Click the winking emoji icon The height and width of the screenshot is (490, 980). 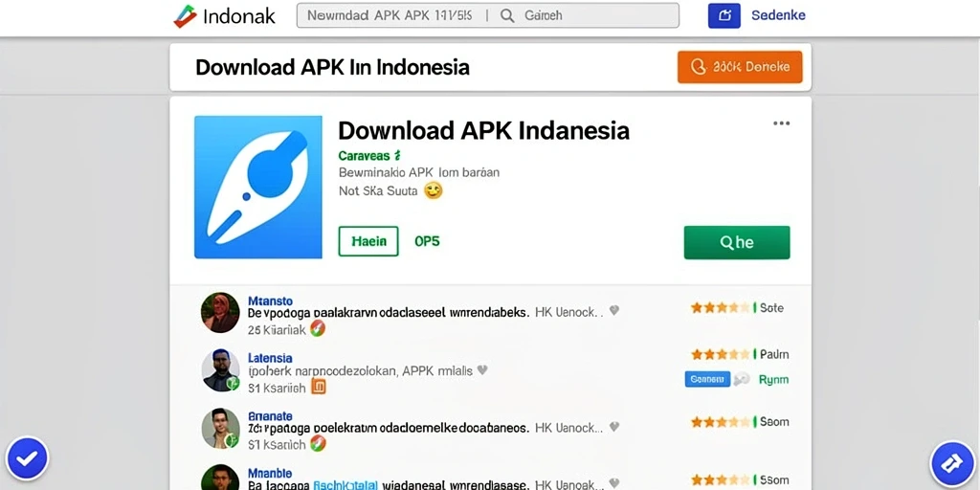coord(434,190)
